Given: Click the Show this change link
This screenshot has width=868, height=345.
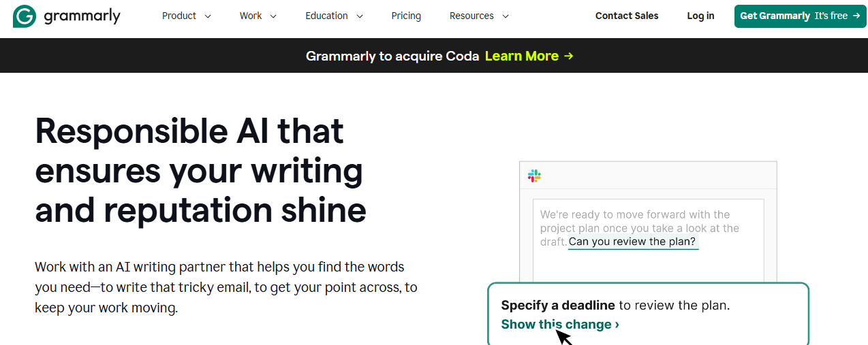Looking at the screenshot, I should click(x=560, y=325).
